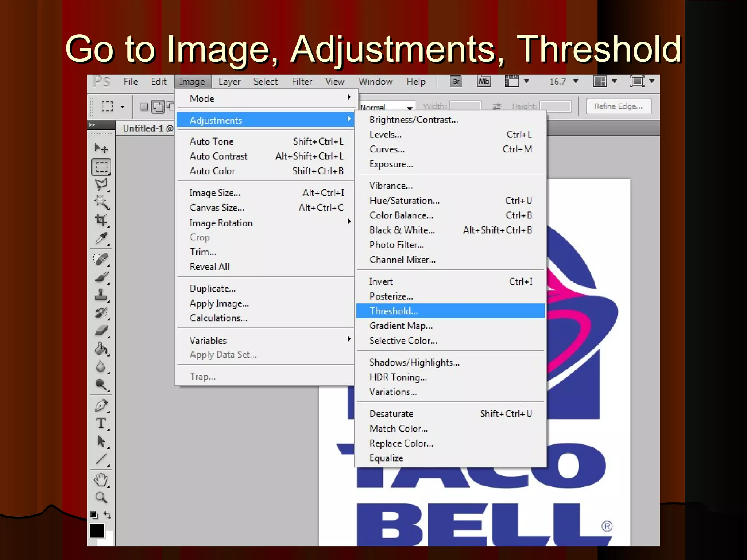
Task: Choose Levels... adjustment
Action: tap(450, 134)
